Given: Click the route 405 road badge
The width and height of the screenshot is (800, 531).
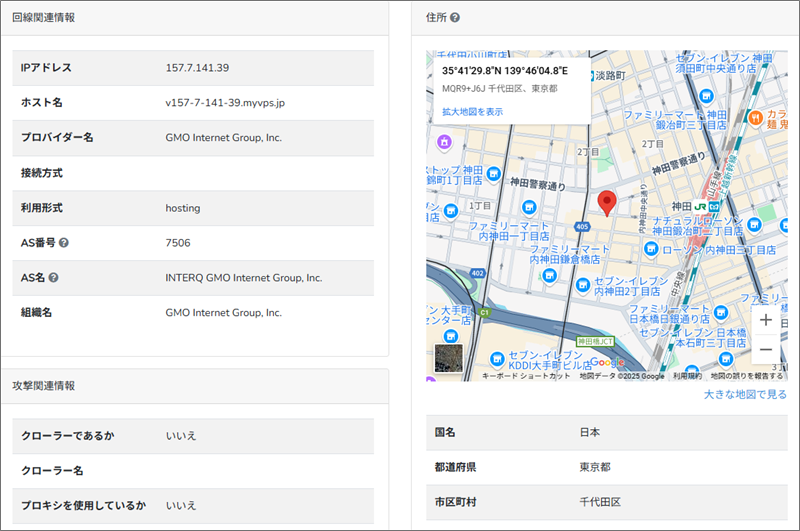Looking at the screenshot, I should 582,226.
